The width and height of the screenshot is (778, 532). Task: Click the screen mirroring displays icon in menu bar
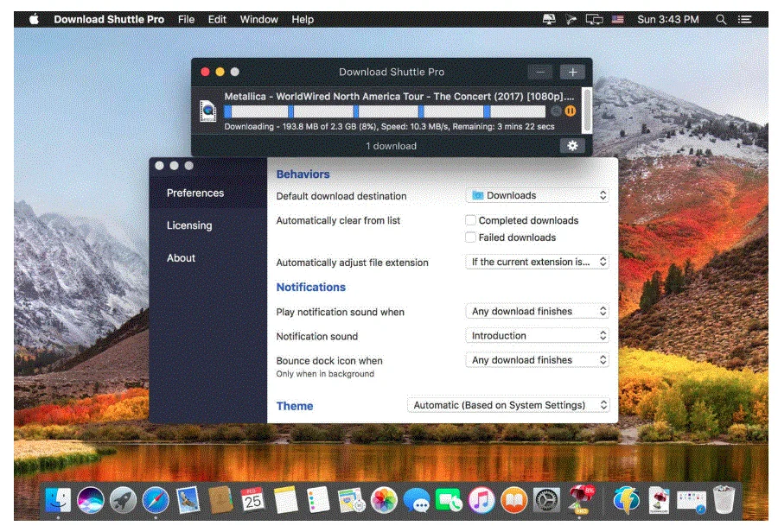(x=594, y=19)
